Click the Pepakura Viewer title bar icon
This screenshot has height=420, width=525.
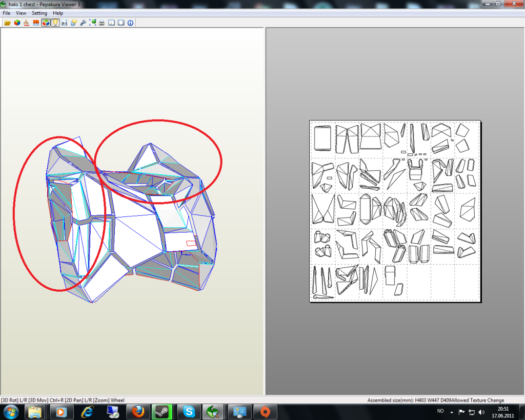point(4,4)
